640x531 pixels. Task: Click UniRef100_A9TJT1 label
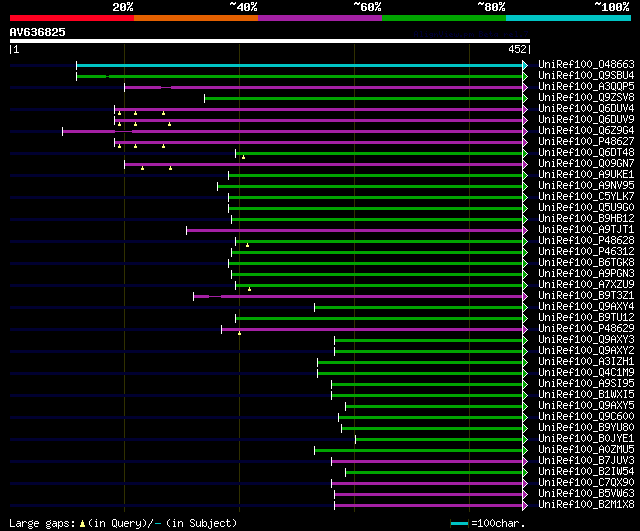586,230
